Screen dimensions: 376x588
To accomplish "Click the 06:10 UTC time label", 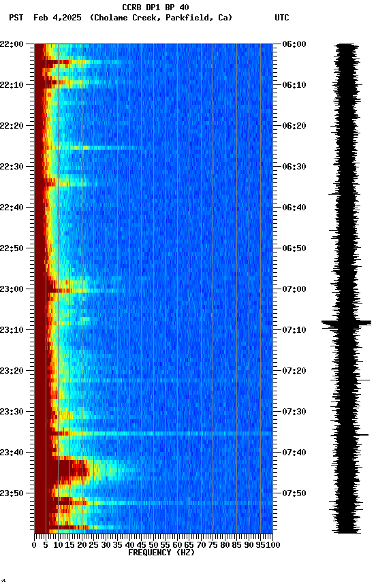I will pyautogui.click(x=294, y=85).
